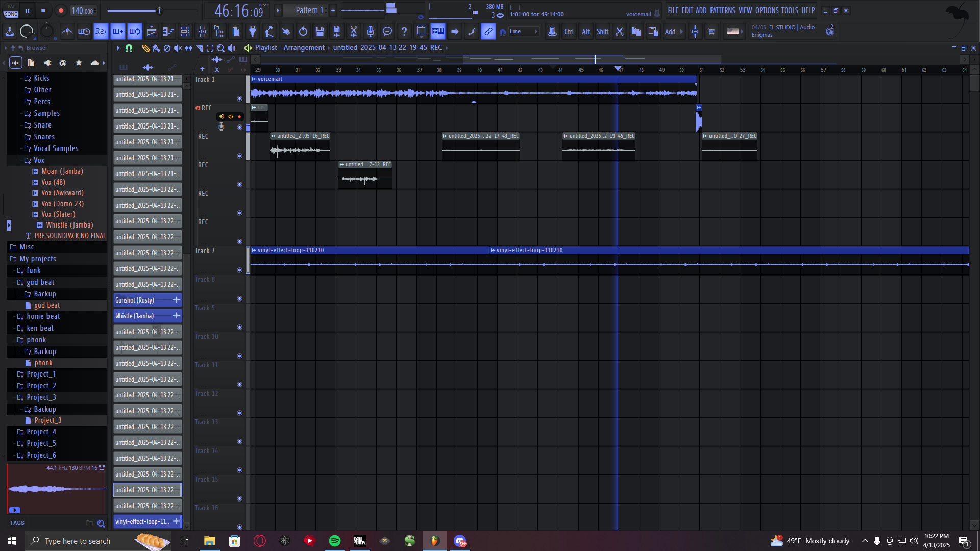Click the scissors cut icon next to Shift
The width and height of the screenshot is (980, 551).
coord(619,32)
